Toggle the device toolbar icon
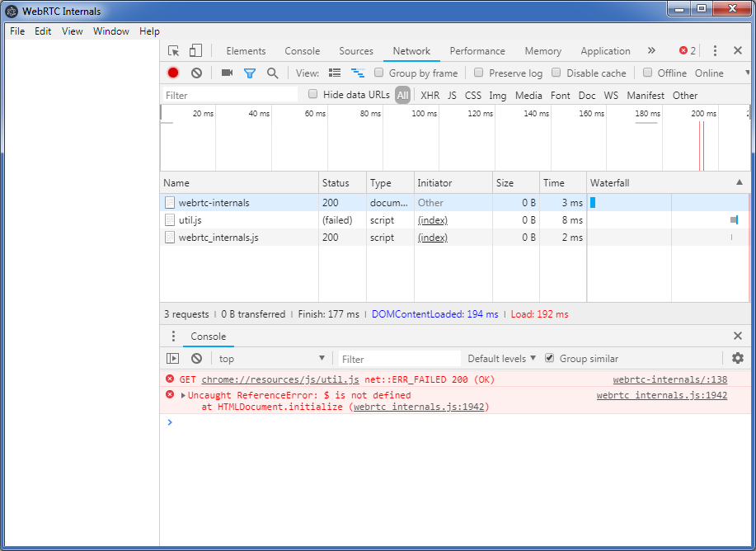This screenshot has width=756, height=551. tap(195, 50)
